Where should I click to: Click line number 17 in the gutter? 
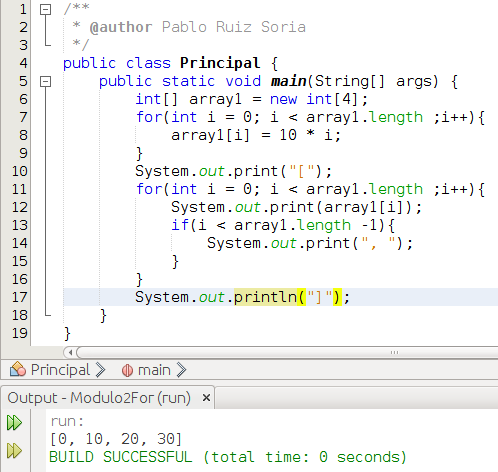click(x=20, y=297)
